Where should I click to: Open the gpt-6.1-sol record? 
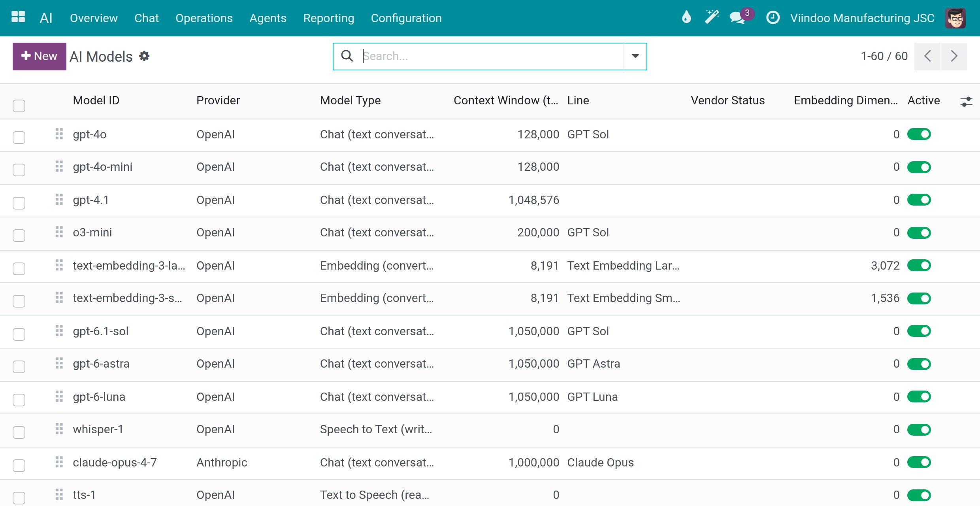[101, 331]
